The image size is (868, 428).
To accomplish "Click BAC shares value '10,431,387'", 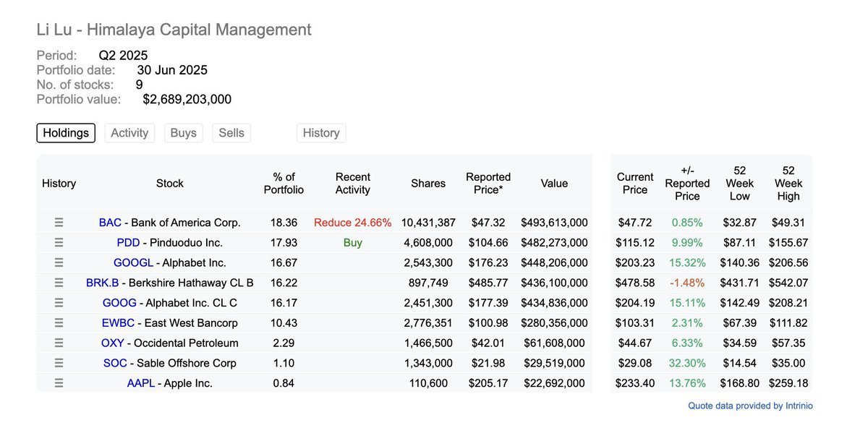I will (428, 223).
